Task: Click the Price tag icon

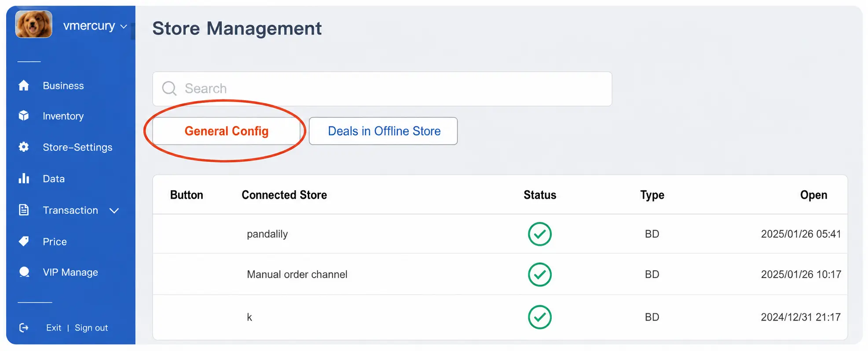Action: [x=24, y=241]
